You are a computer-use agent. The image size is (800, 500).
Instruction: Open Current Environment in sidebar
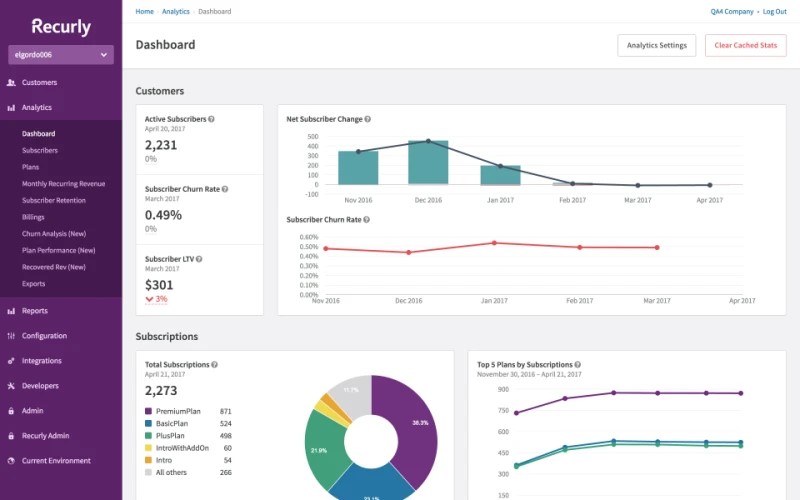pos(56,461)
